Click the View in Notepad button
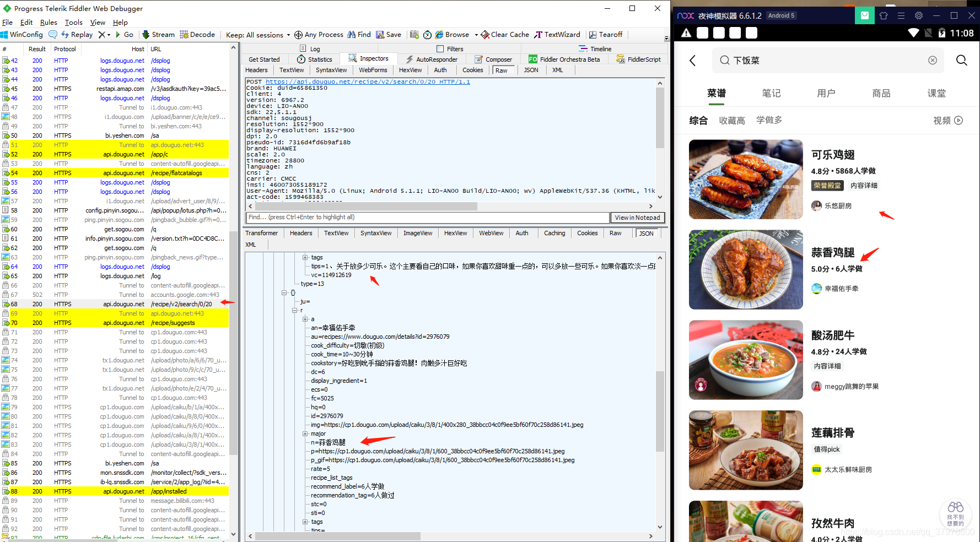Image resolution: width=980 pixels, height=542 pixels. (x=637, y=218)
